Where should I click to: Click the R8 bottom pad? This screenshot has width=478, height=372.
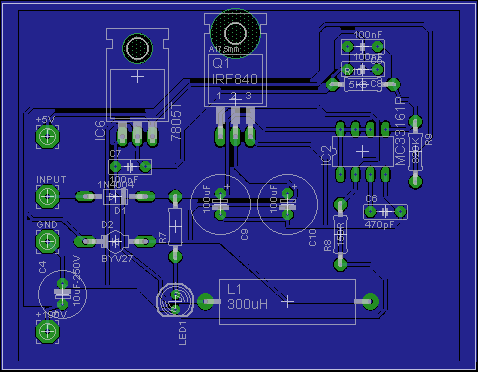click(340, 264)
